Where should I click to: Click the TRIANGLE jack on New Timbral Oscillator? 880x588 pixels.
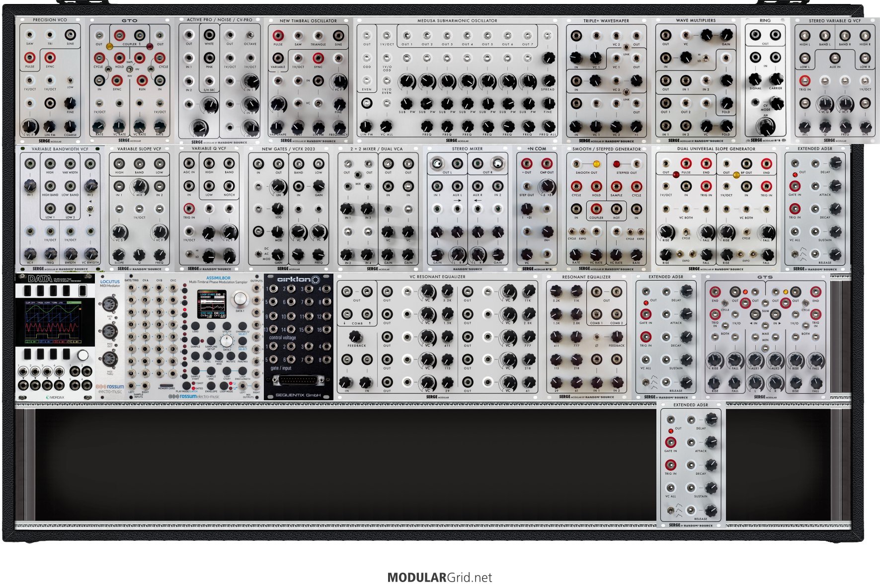click(x=318, y=36)
